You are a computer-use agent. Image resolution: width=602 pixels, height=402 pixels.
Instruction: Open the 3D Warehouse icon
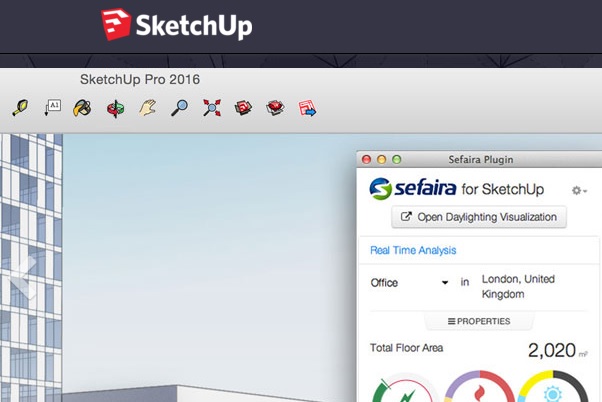pos(243,108)
